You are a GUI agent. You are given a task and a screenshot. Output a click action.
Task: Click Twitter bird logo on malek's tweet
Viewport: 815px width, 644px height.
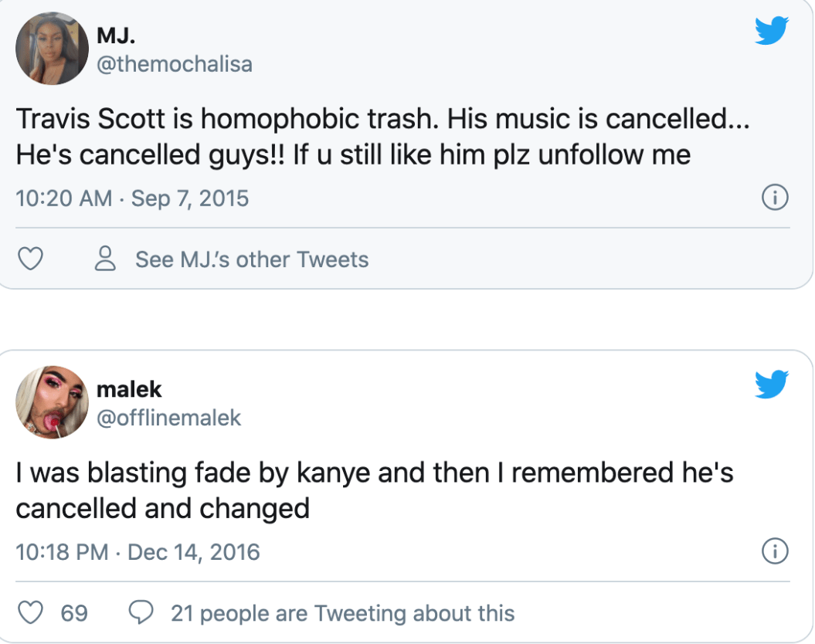[771, 384]
